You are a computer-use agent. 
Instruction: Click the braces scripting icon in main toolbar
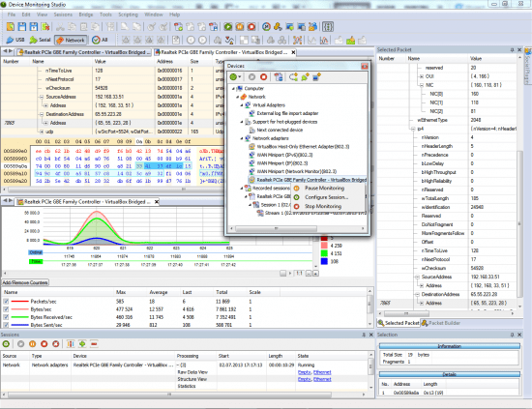(328, 27)
